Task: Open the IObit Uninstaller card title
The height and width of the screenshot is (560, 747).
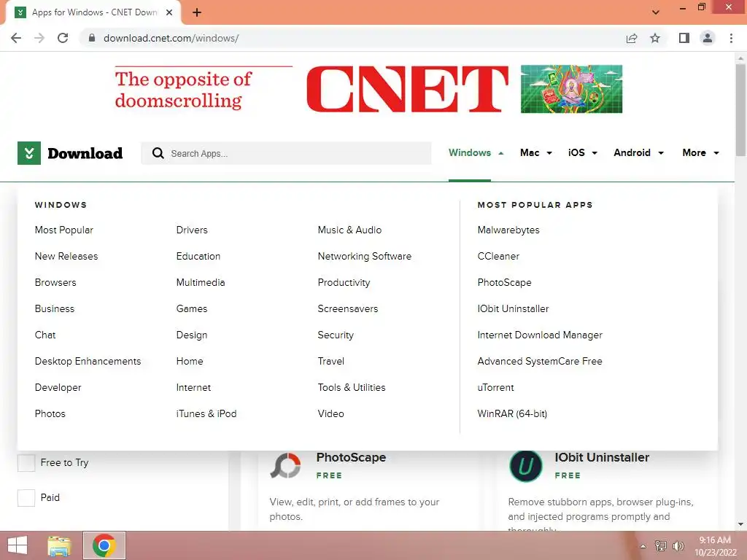Action: 602,457
